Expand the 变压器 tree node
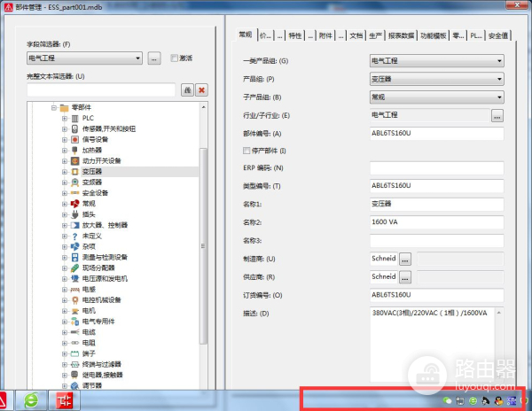Viewport: 532px width, 411px height. [x=65, y=172]
